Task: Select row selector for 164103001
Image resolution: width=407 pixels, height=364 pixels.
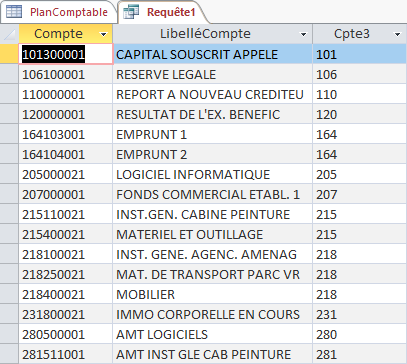Action: 9,134
